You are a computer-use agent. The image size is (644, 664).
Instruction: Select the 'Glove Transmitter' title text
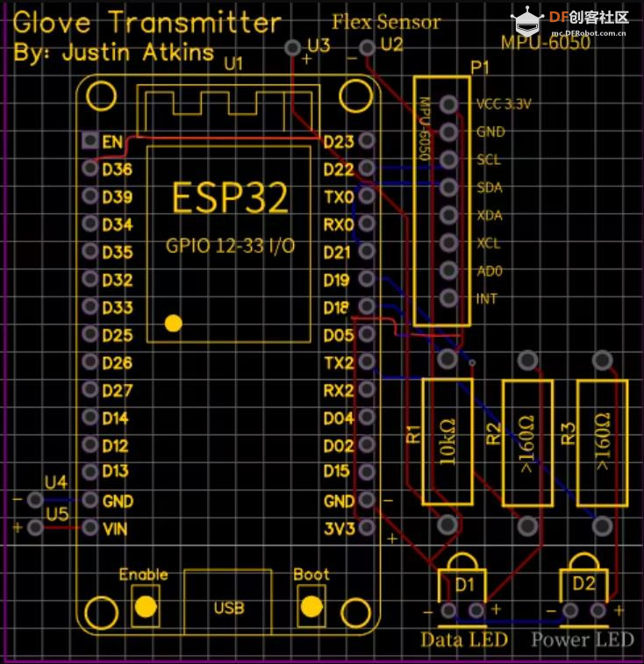point(147,22)
